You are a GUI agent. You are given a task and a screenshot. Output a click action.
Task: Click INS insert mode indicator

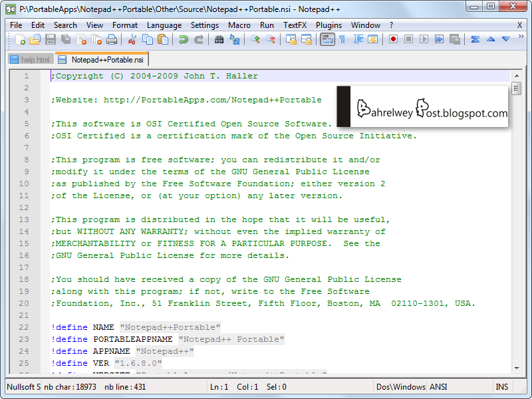[502, 387]
